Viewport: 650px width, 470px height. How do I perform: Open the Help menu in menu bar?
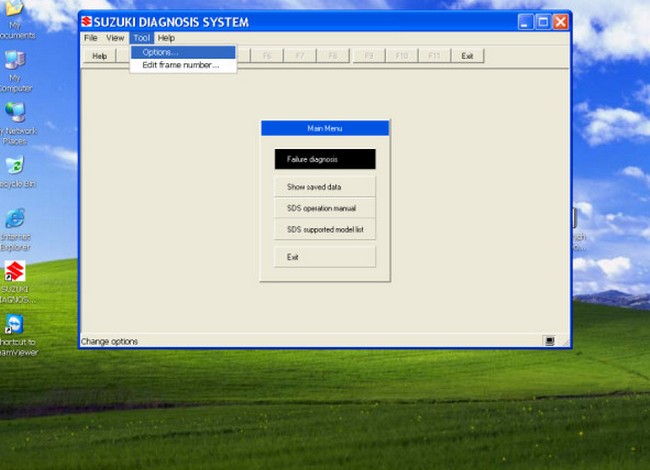166,38
